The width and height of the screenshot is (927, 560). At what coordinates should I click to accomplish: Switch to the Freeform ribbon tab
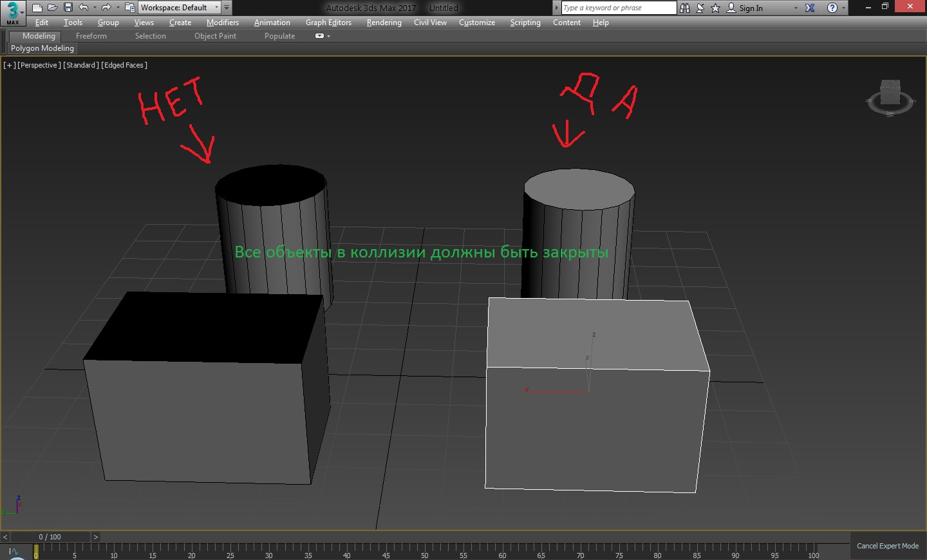click(91, 36)
